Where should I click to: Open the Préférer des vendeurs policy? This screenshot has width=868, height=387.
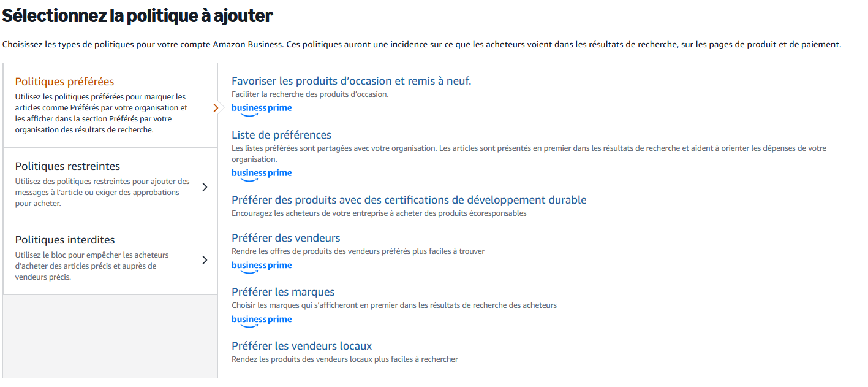[285, 237]
